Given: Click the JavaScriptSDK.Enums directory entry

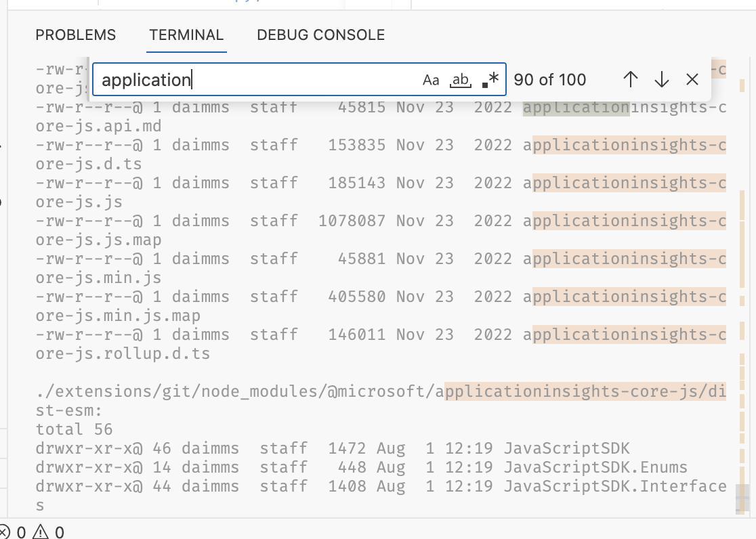Looking at the screenshot, I should pyautogui.click(x=596, y=467).
